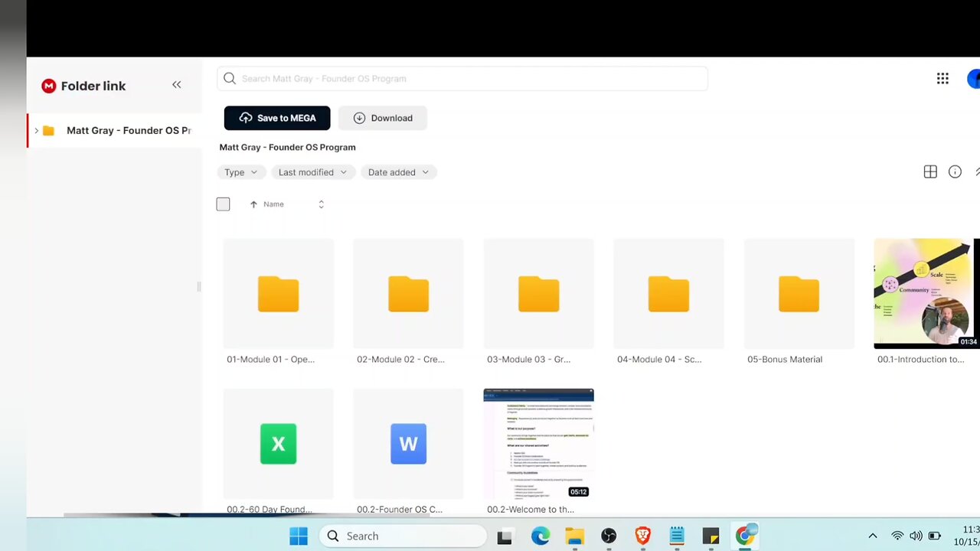Open Task View in the taskbar
Image resolution: width=980 pixels, height=551 pixels.
click(x=504, y=536)
